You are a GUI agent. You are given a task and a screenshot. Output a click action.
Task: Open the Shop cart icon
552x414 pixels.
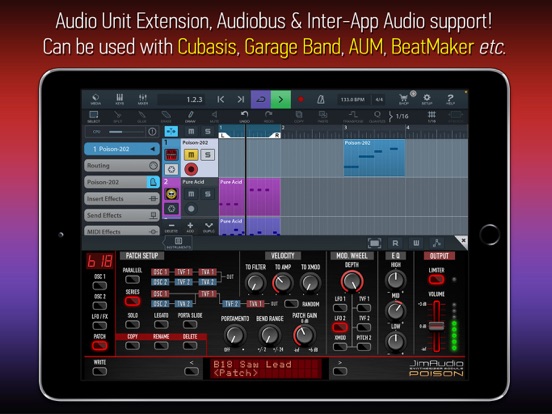pos(403,99)
